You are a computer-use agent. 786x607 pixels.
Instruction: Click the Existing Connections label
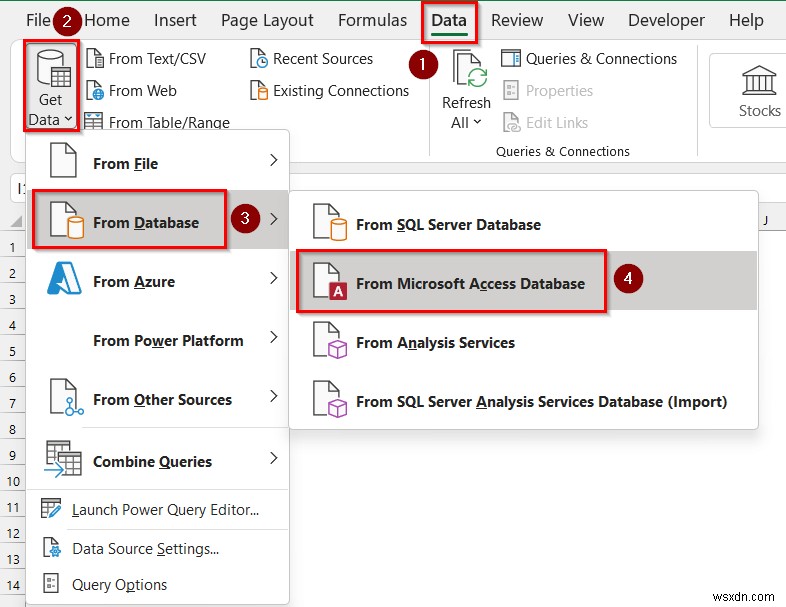pos(341,91)
